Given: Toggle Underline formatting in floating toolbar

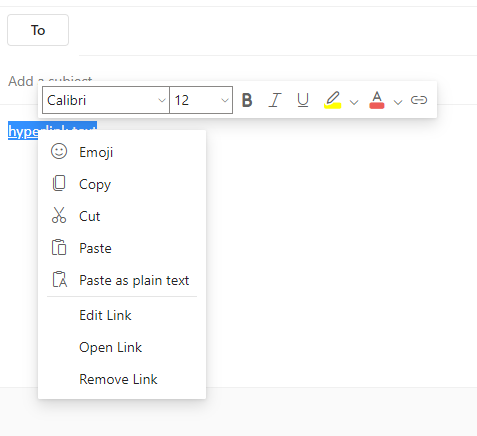Looking at the screenshot, I should [x=303, y=100].
